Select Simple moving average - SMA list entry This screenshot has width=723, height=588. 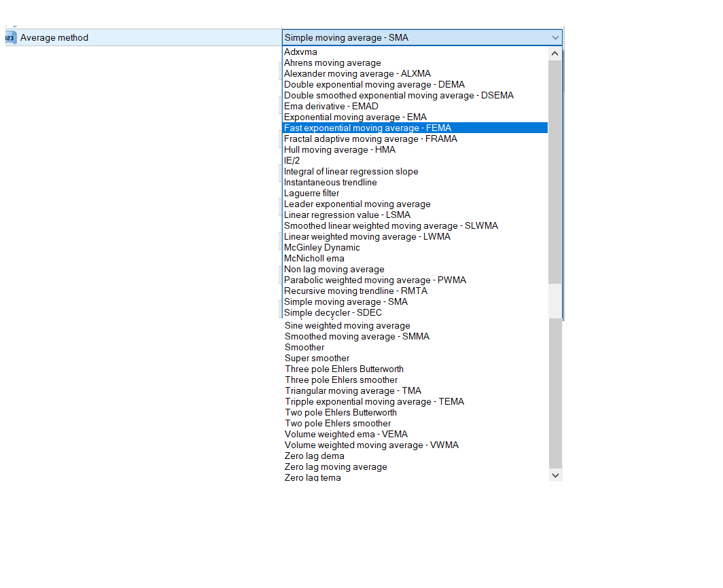(x=346, y=302)
